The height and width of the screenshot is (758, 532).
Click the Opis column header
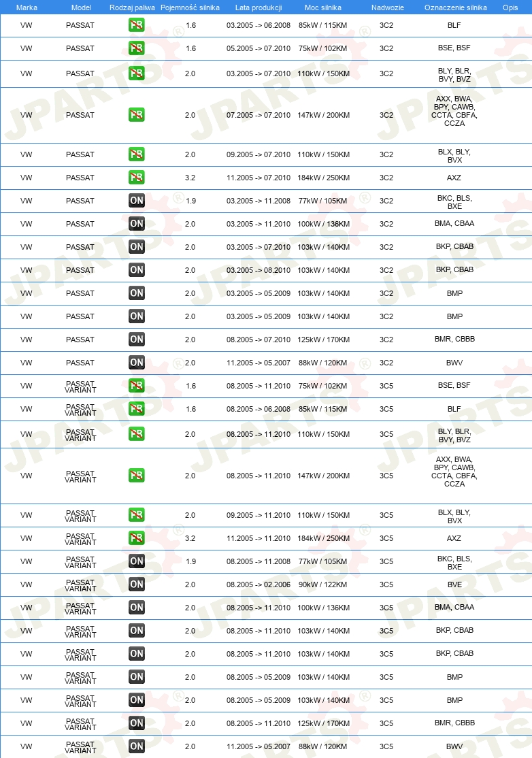pyautogui.click(x=510, y=7)
